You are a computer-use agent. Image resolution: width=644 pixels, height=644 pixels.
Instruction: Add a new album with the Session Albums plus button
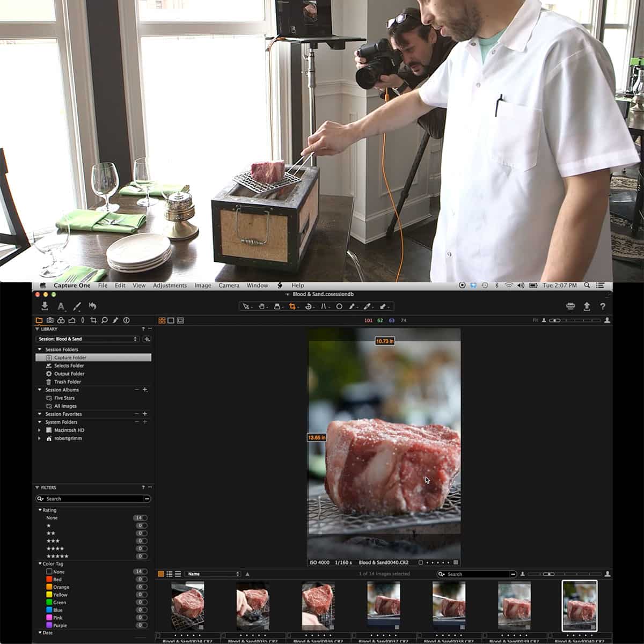[x=145, y=390]
